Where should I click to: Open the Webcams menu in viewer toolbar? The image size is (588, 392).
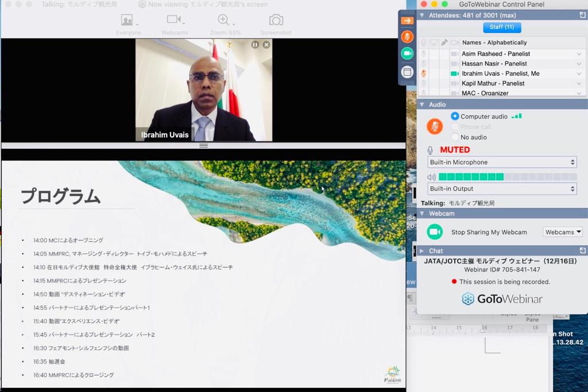175,21
